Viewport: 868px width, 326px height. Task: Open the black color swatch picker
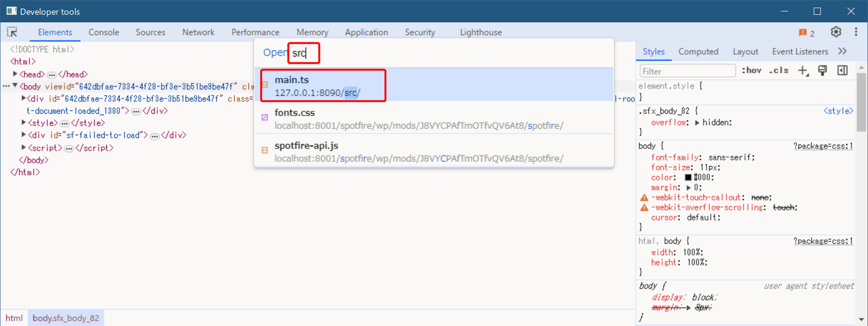(688, 178)
